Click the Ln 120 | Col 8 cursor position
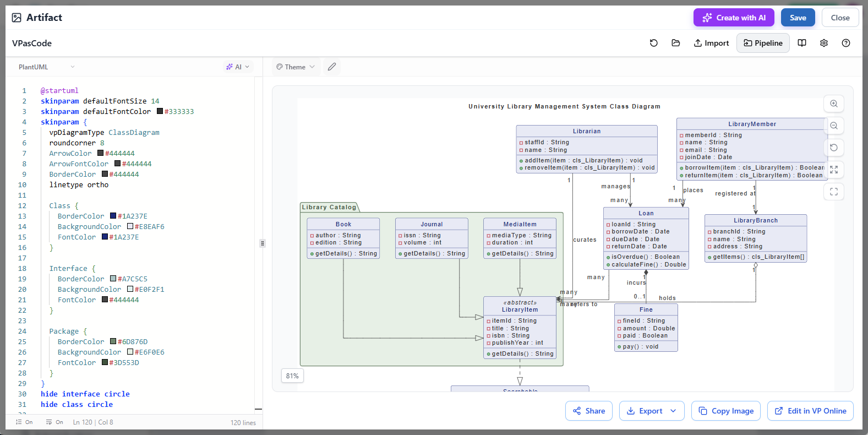This screenshot has width=868, height=435. click(x=93, y=422)
